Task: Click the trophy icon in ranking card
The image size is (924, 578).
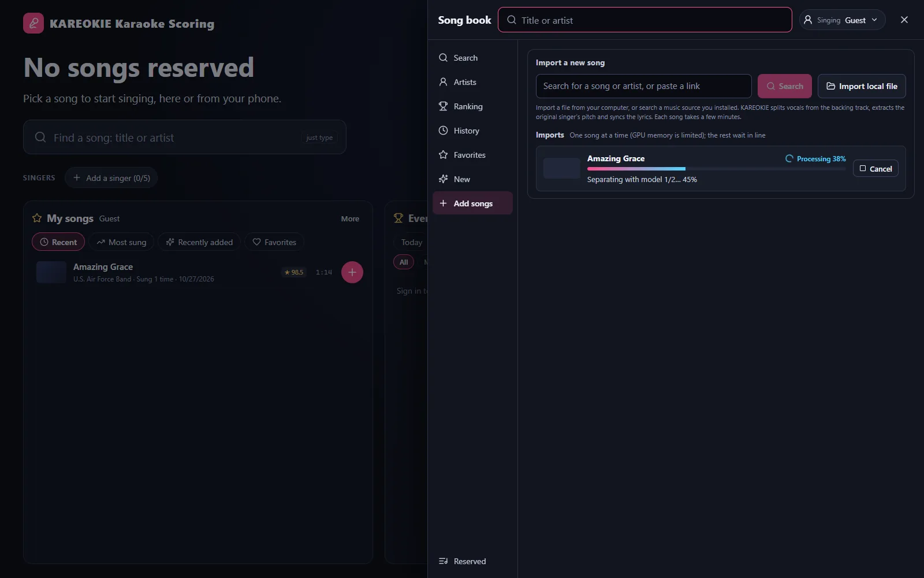Action: [x=398, y=218]
